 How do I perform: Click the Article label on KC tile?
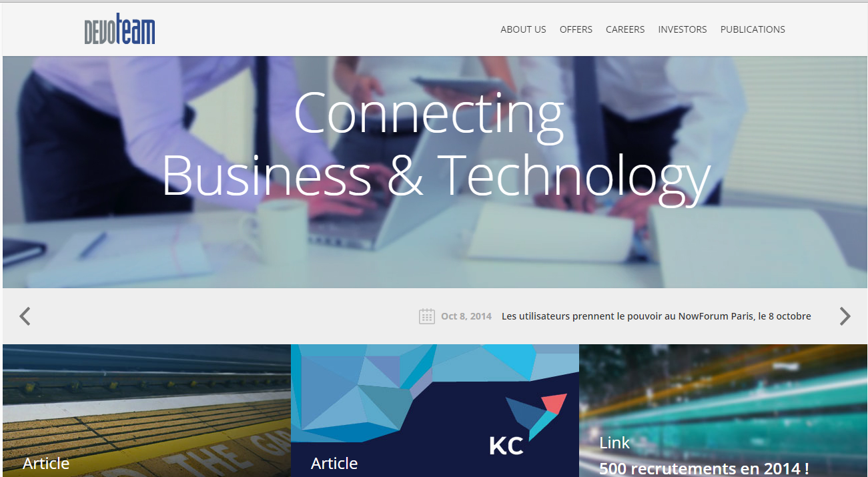tap(334, 463)
